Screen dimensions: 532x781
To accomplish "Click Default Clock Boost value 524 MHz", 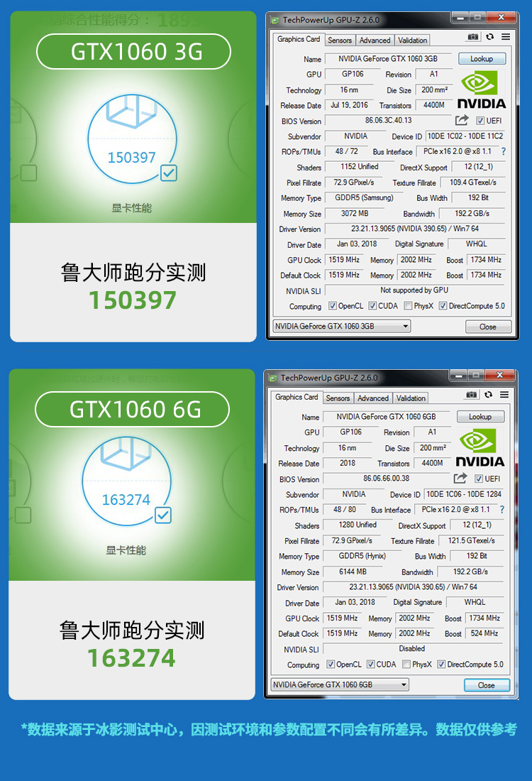I will click(x=484, y=633).
